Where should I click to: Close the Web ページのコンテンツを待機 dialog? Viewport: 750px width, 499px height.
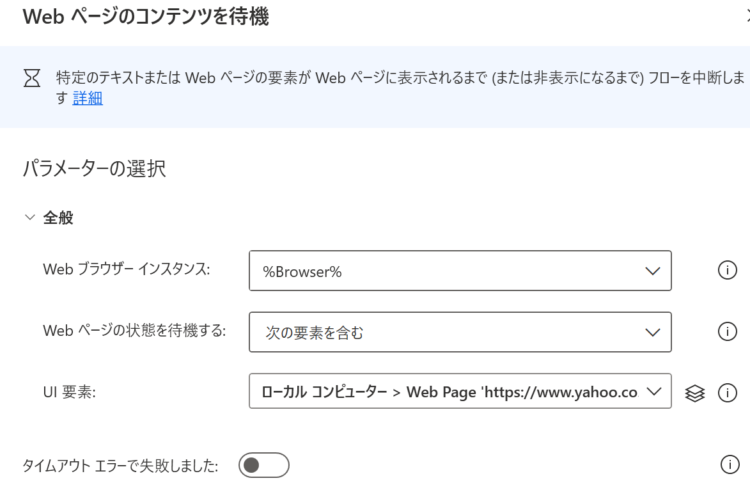coord(747,16)
